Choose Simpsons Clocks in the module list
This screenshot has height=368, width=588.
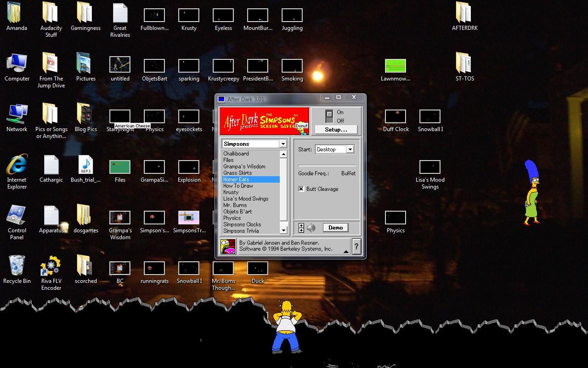pos(251,224)
